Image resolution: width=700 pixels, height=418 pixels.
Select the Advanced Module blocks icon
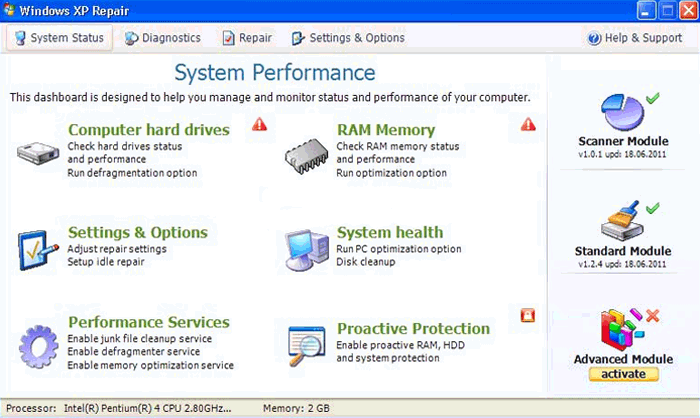point(622,330)
